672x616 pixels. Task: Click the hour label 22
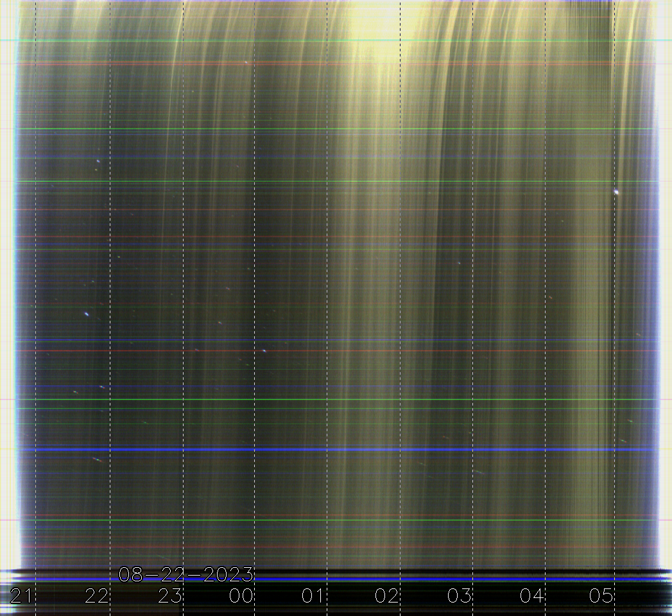click(96, 596)
